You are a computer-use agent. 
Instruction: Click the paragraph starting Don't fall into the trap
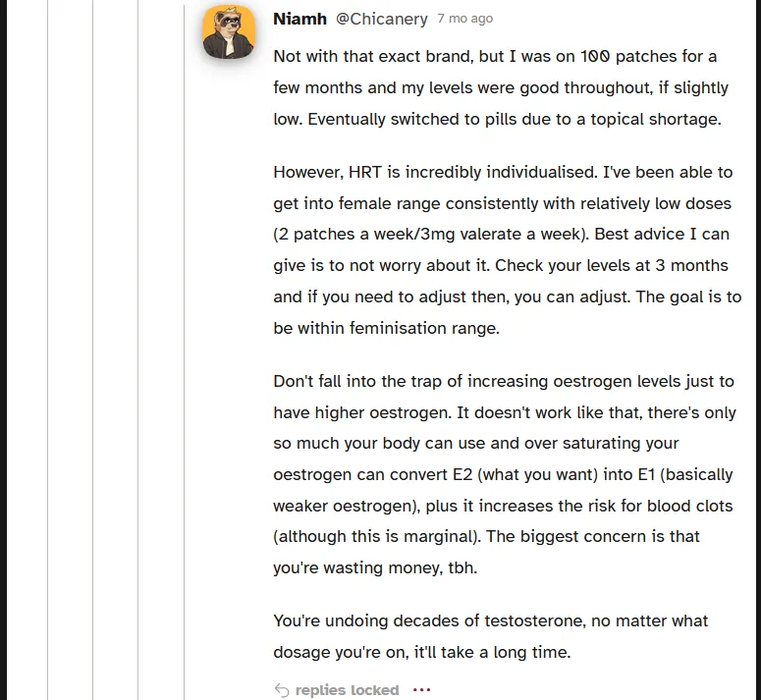(505, 474)
